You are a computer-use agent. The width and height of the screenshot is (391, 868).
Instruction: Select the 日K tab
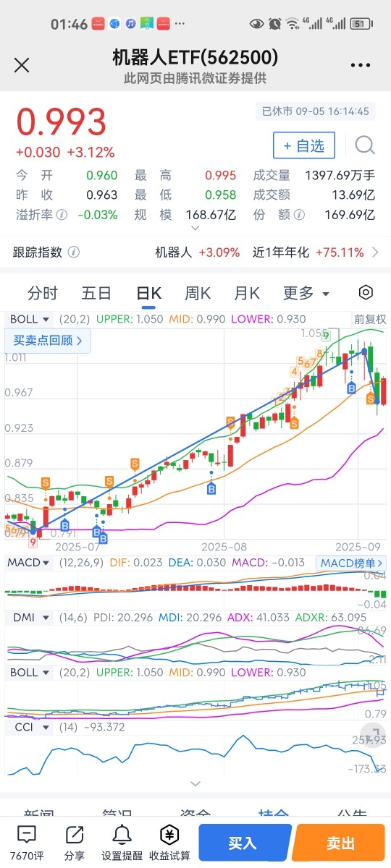coord(148,293)
